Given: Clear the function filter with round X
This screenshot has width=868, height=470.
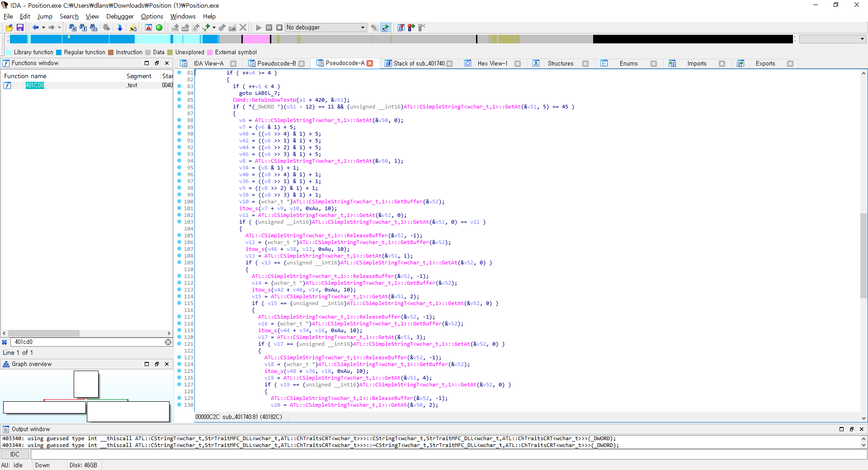Looking at the screenshot, I should pos(168,342).
